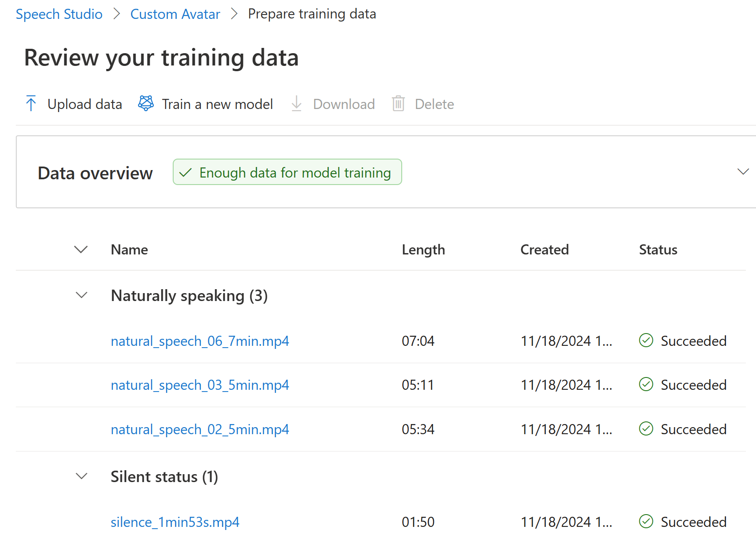Screen dimensions: 756x537
Task: Click the Upload data arrow icon
Action: (31, 104)
